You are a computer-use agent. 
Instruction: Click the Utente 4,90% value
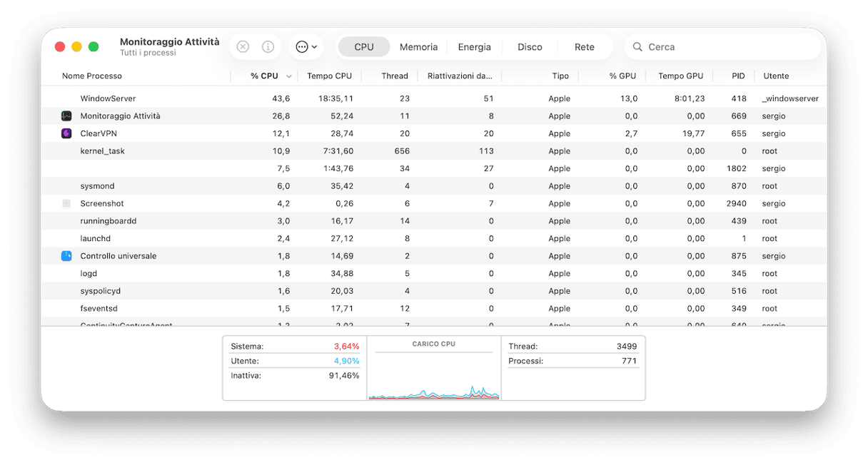[x=347, y=361]
